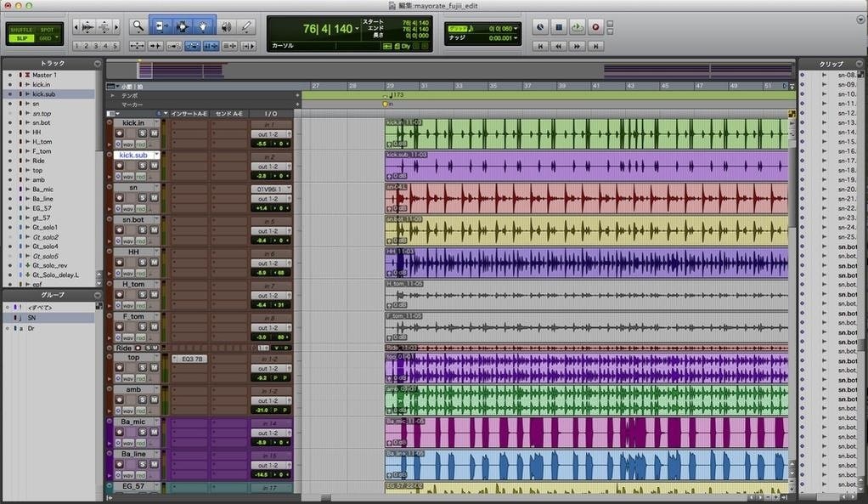The width and height of the screenshot is (868, 504).
Task: Select the SN group in group list
Action: [x=48, y=318]
